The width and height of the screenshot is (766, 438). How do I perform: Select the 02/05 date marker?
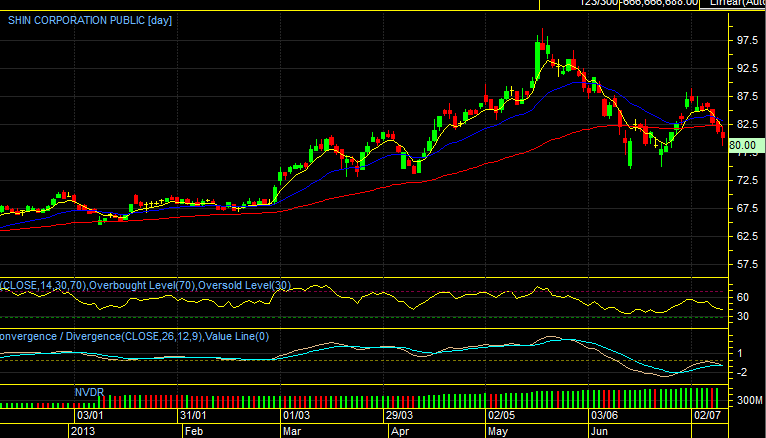click(x=502, y=416)
